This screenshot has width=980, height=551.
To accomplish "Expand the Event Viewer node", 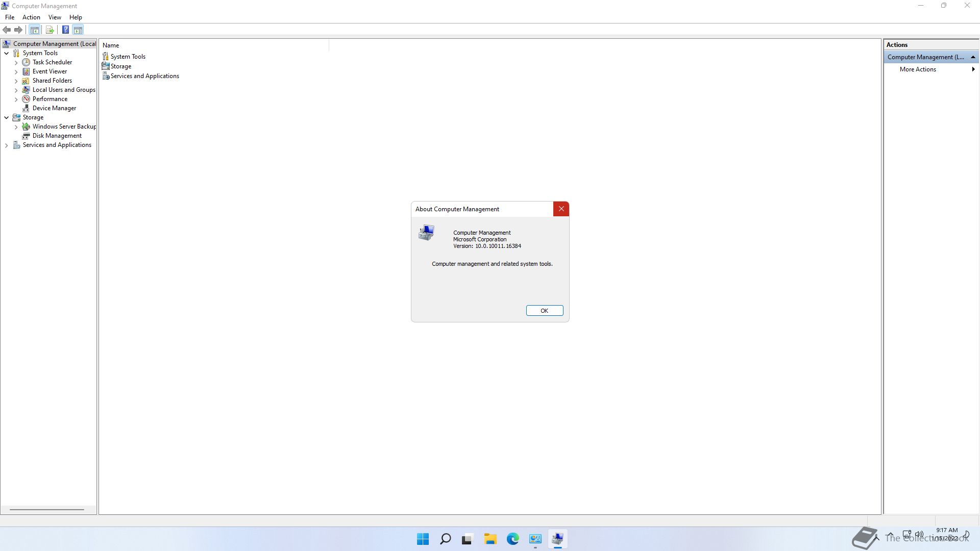I will tap(16, 71).
